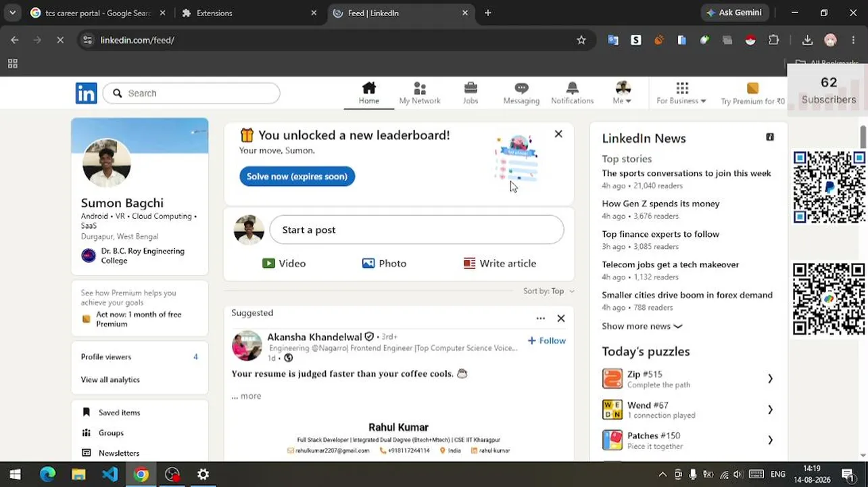
Task: Select the Feed | LinkedIn tab
Action: pyautogui.click(x=401, y=13)
